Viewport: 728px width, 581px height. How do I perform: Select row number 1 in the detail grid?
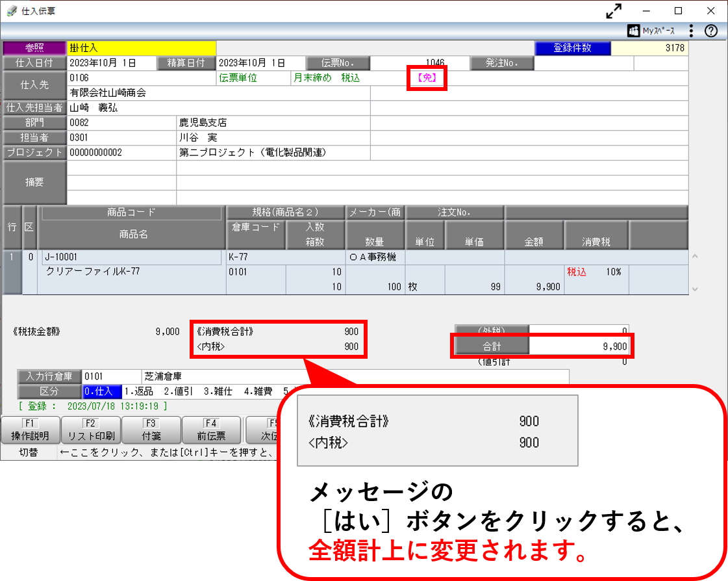[x=12, y=272]
